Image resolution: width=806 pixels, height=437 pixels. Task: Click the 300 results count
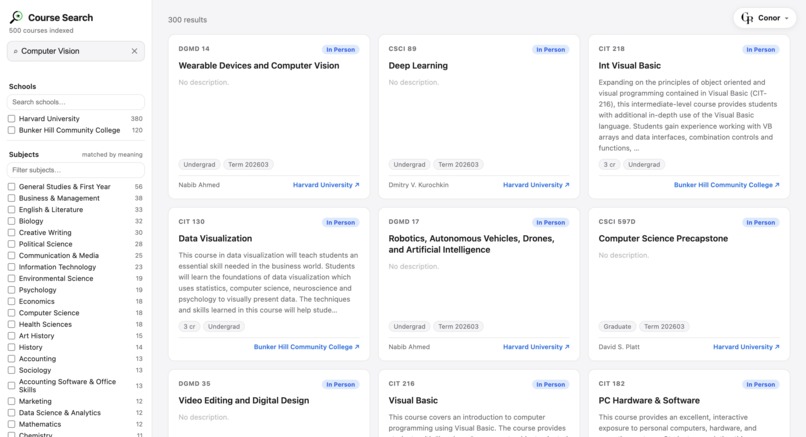coord(187,20)
